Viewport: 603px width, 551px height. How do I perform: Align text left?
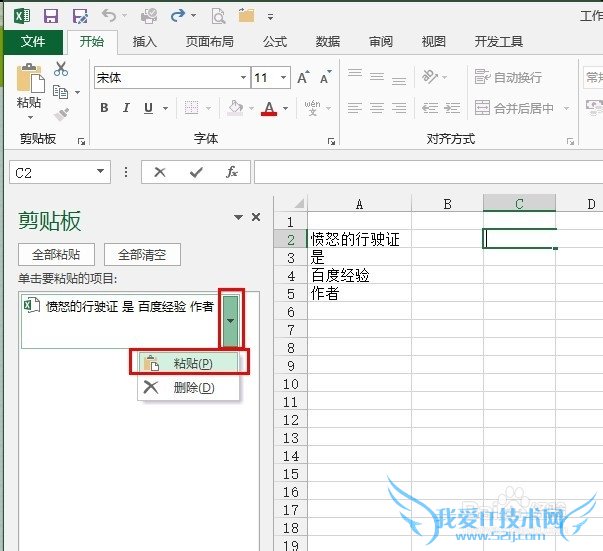[355, 108]
